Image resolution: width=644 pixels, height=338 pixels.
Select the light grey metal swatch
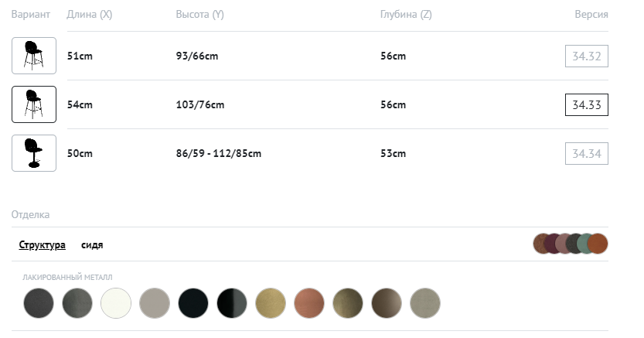point(155,302)
